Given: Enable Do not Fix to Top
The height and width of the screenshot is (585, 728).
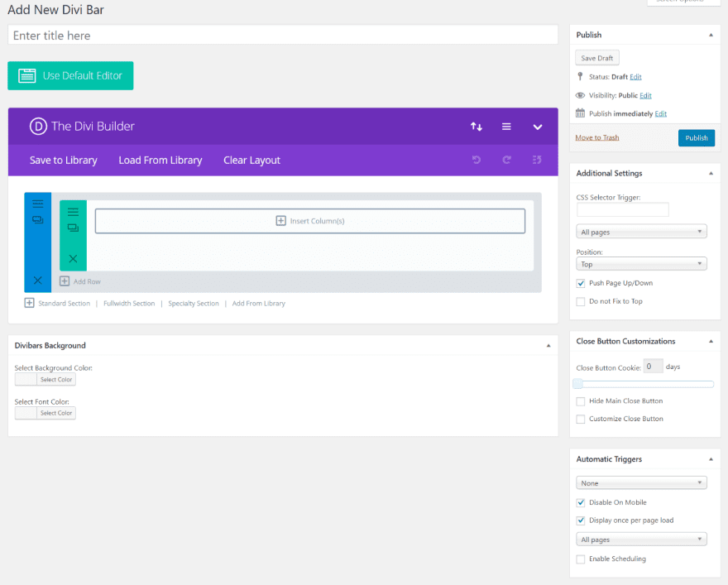Looking at the screenshot, I should (581, 302).
